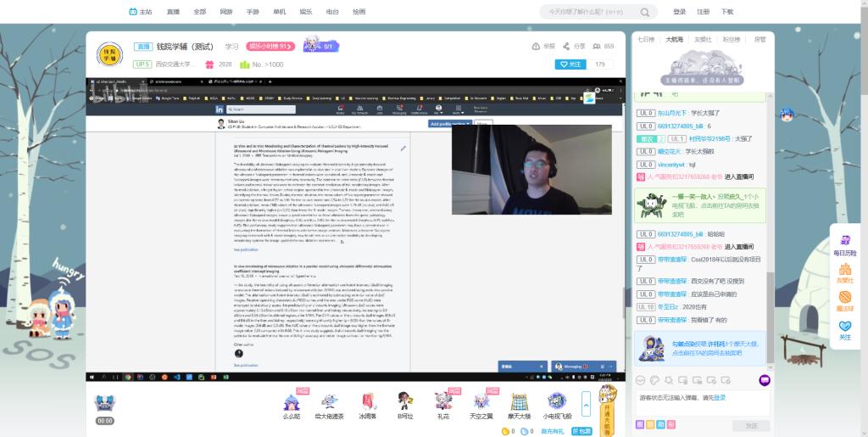
Task: Click the 关注 heart in right sidebar
Action: pyautogui.click(x=845, y=329)
